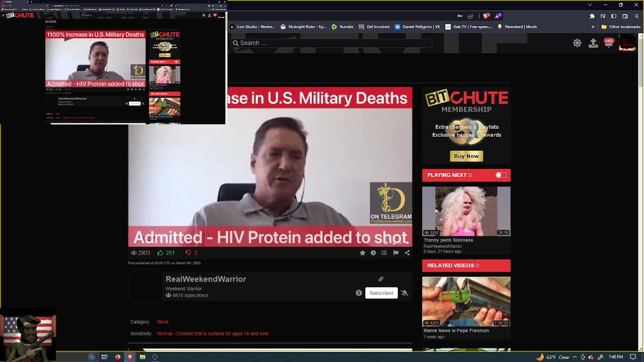Viewport: 644px width, 362px height.
Task: Toggle channel notifications bell-slash icon
Action: click(x=405, y=293)
